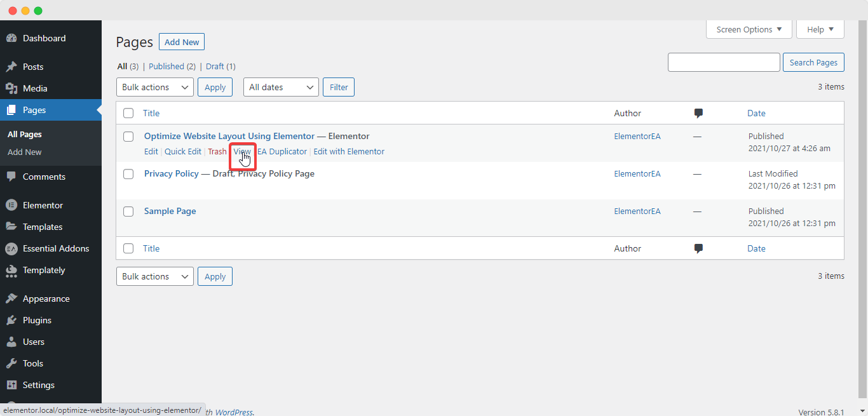This screenshot has height=416, width=868.
Task: Click the Templately cloud icon
Action: [x=11, y=270]
